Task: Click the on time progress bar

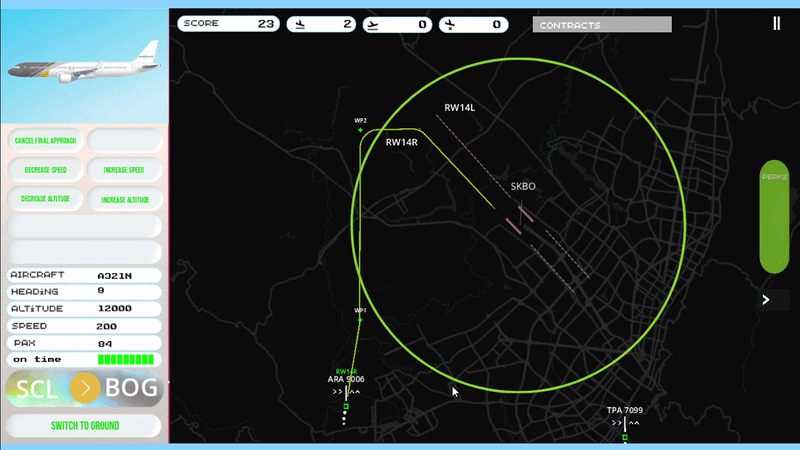Action: tap(126, 359)
